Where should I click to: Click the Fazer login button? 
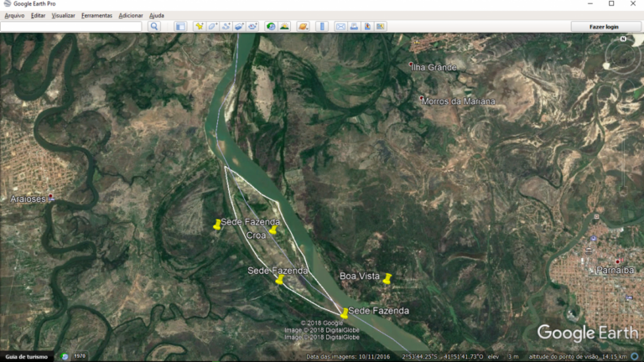point(604,27)
